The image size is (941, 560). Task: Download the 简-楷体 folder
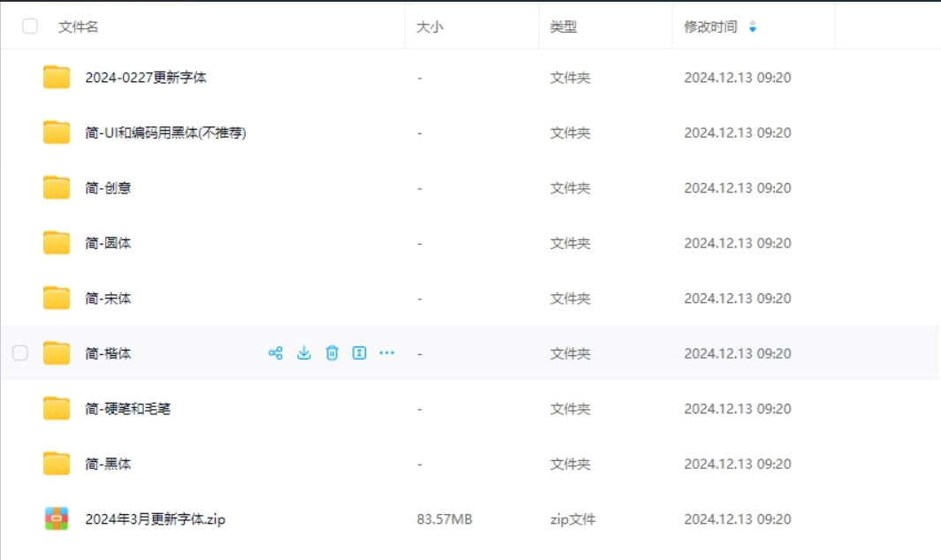pyautogui.click(x=304, y=353)
